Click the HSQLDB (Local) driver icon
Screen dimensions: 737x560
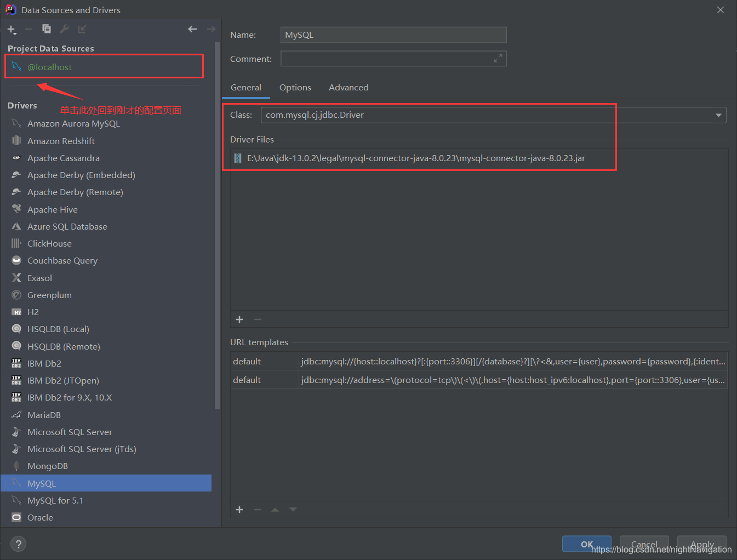[16, 329]
